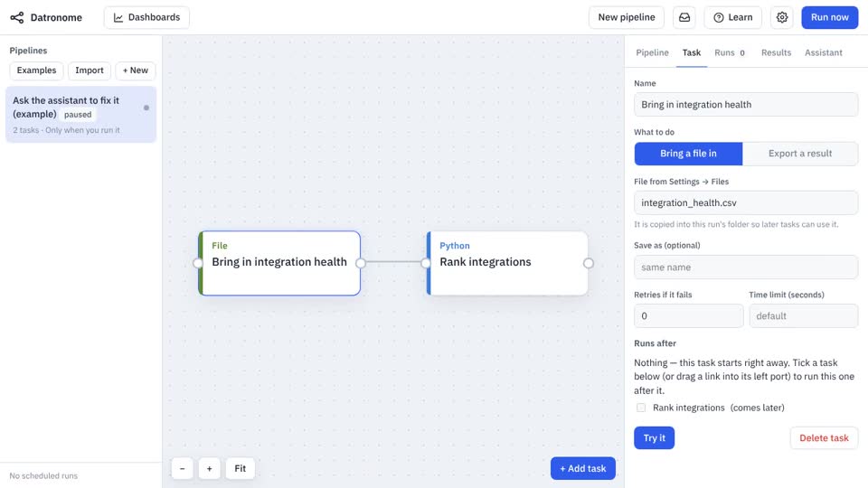Switch to the Pipeline tab

click(x=652, y=52)
